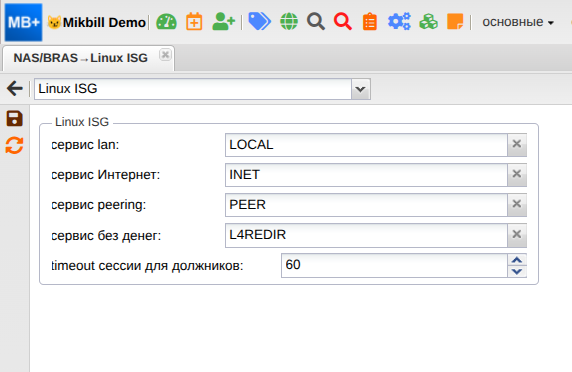Clear the сервис Интернет INET field
This screenshot has width=572, height=372.
coord(517,174)
